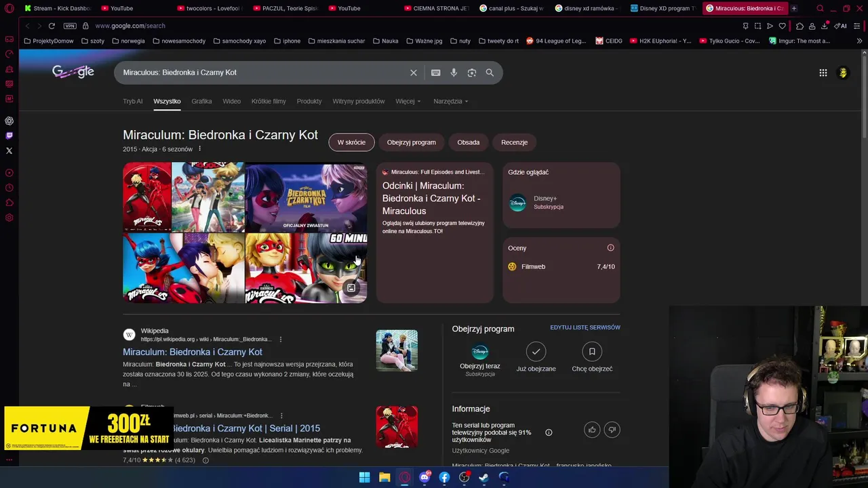Click the Oceny info circle icon

pyautogui.click(x=610, y=248)
